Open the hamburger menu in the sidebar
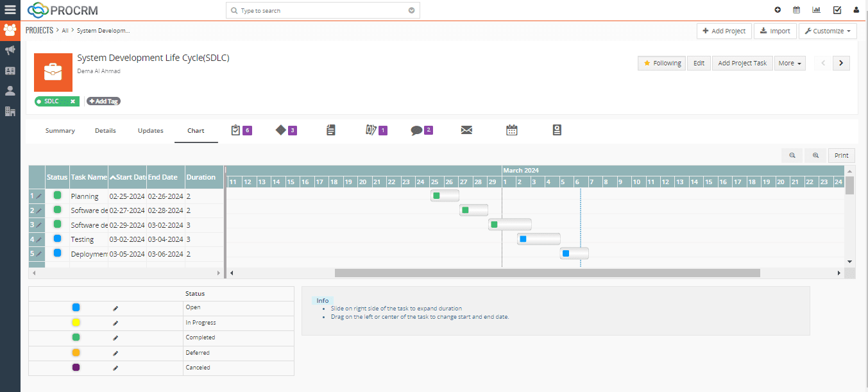The width and height of the screenshot is (868, 392). [10, 10]
